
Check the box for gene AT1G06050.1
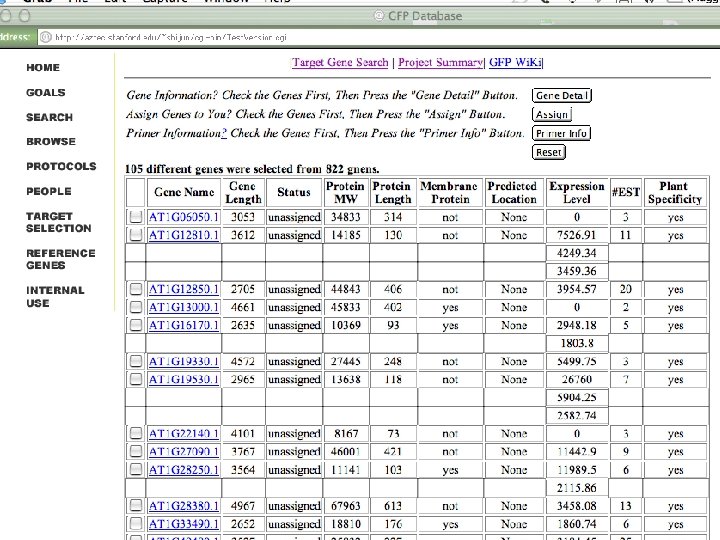pos(135,217)
